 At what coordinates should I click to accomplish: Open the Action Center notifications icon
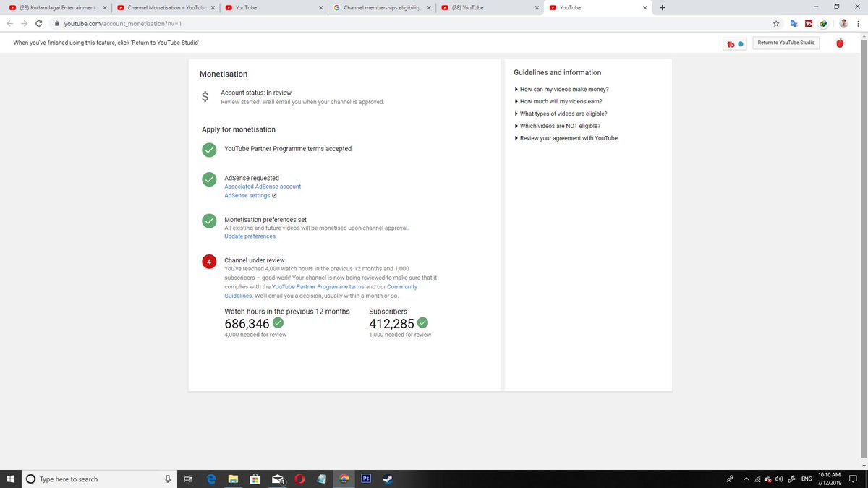pyautogui.click(x=854, y=479)
